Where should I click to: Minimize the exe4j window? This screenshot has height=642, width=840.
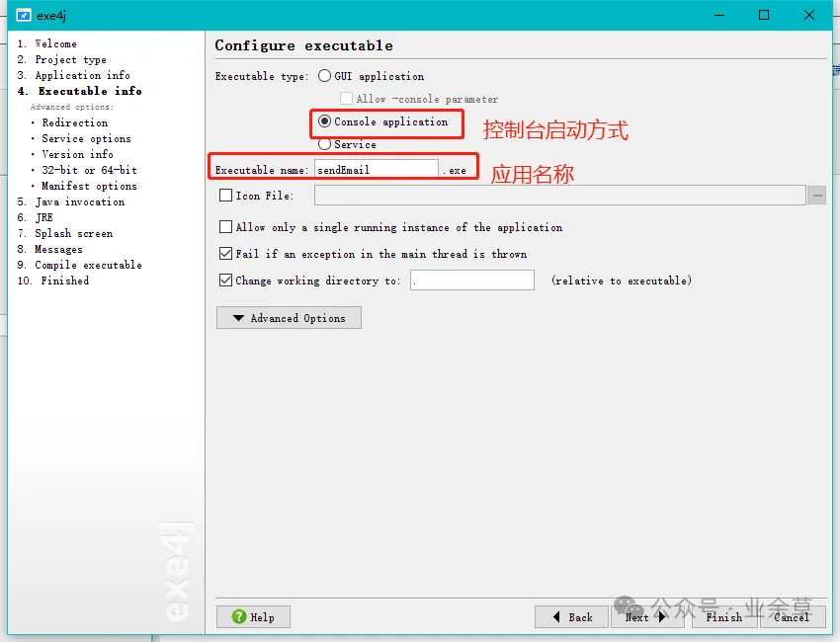(x=719, y=15)
